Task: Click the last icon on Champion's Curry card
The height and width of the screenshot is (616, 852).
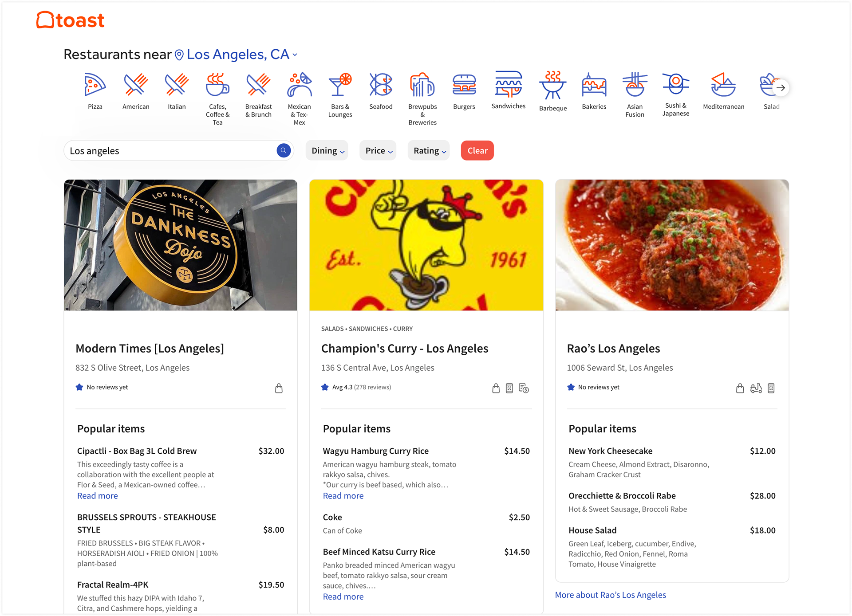Action: point(524,388)
